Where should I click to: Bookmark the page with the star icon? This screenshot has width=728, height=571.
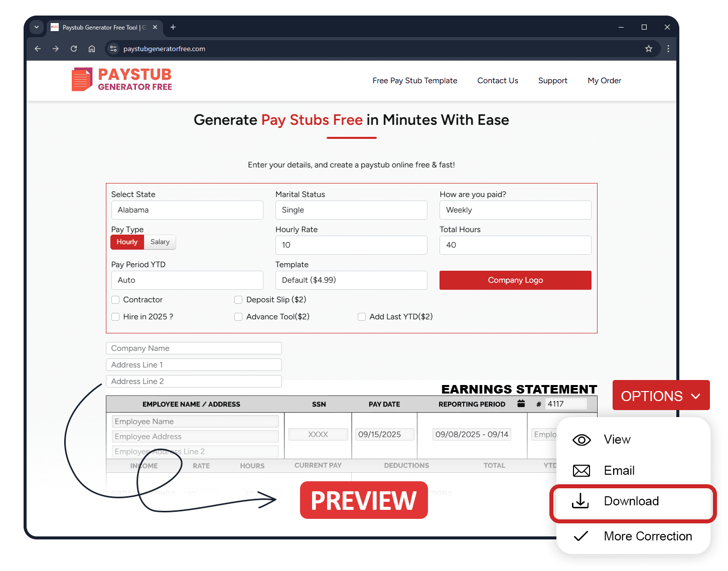(x=648, y=49)
